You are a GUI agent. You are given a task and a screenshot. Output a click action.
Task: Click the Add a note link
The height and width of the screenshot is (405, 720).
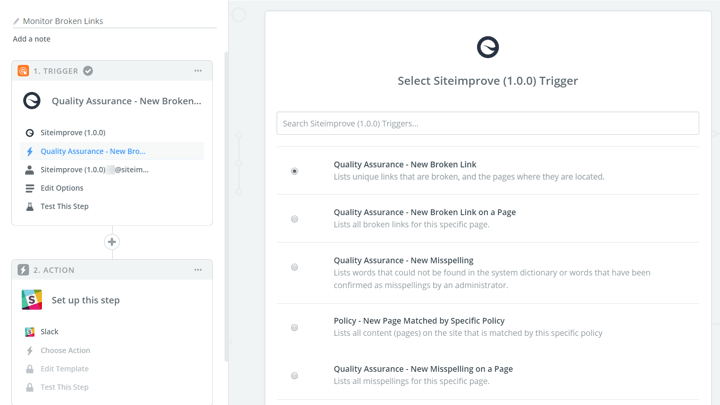pyautogui.click(x=32, y=39)
